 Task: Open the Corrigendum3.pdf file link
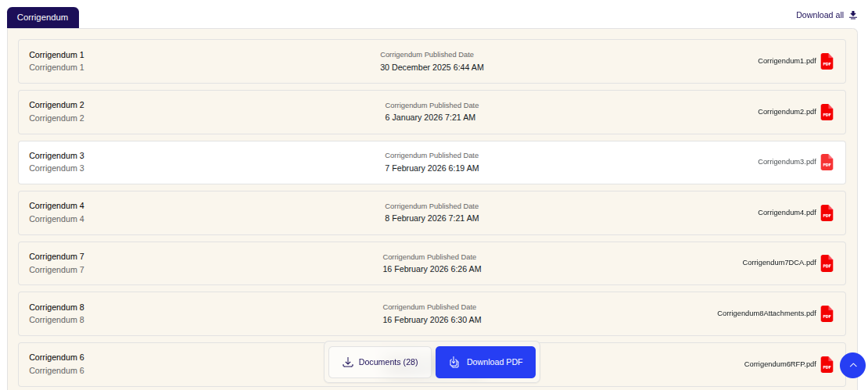[787, 162]
